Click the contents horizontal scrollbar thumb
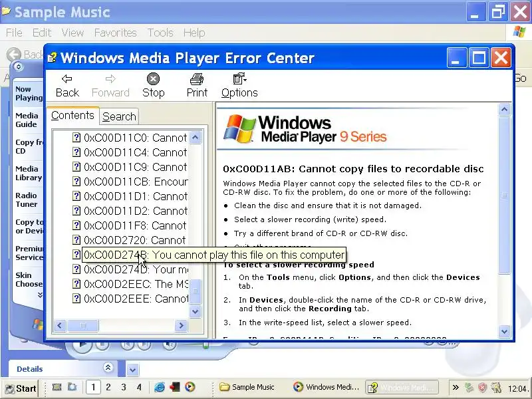532x399 pixels. point(82,326)
